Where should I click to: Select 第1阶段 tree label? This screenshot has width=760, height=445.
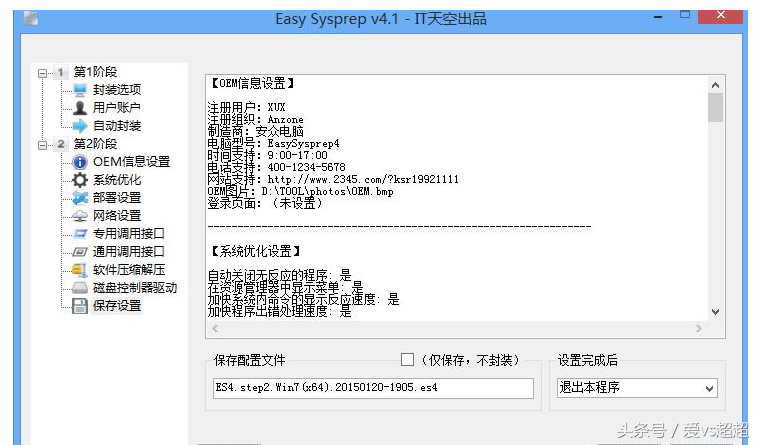[95, 72]
